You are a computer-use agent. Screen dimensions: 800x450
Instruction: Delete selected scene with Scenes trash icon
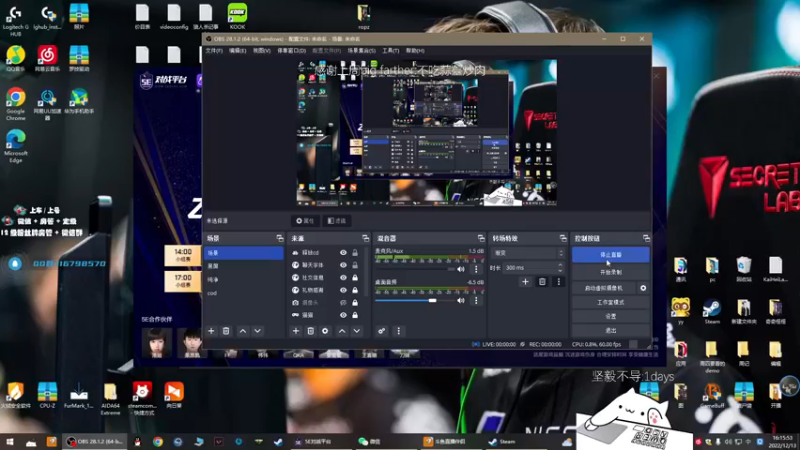(x=226, y=331)
